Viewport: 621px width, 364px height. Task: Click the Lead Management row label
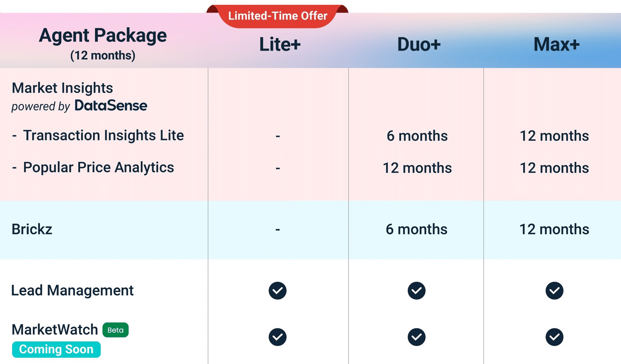click(x=72, y=291)
